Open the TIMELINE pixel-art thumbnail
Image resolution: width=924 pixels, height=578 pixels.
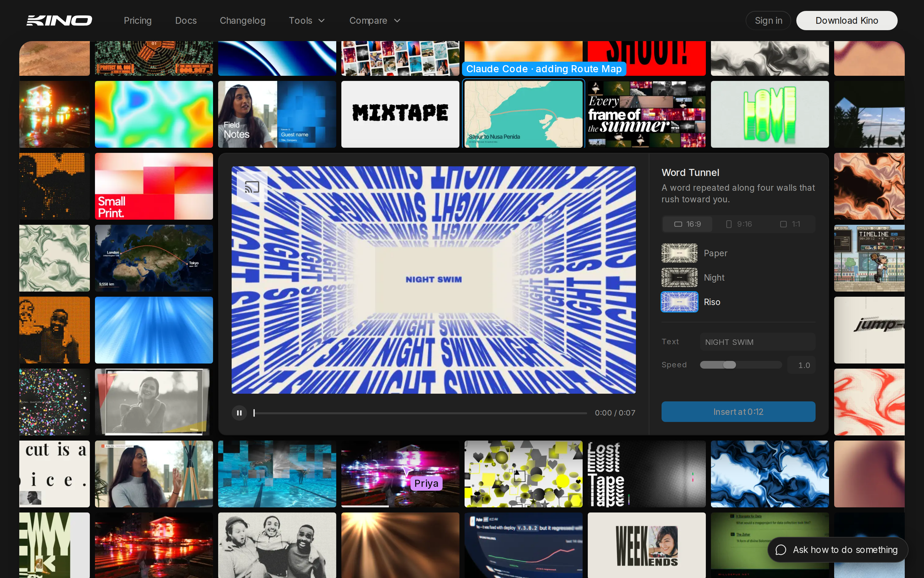point(869,258)
